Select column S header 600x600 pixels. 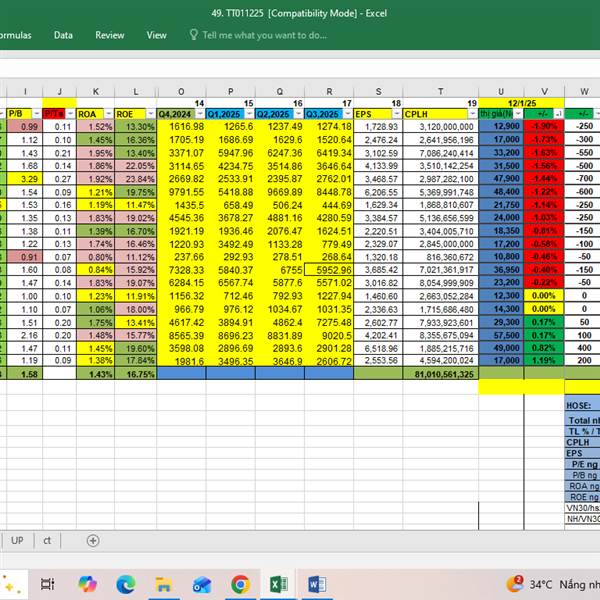point(378,92)
